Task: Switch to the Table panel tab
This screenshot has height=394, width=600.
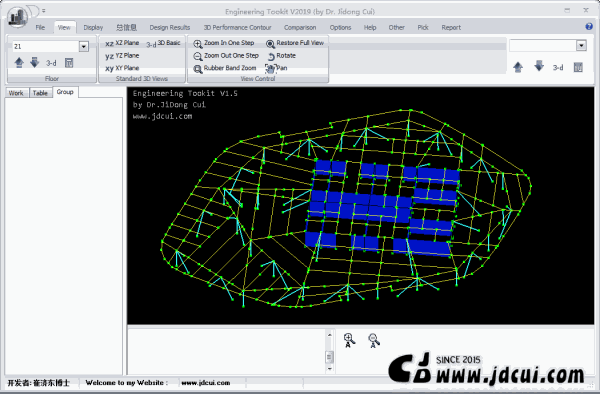Action: click(40, 93)
